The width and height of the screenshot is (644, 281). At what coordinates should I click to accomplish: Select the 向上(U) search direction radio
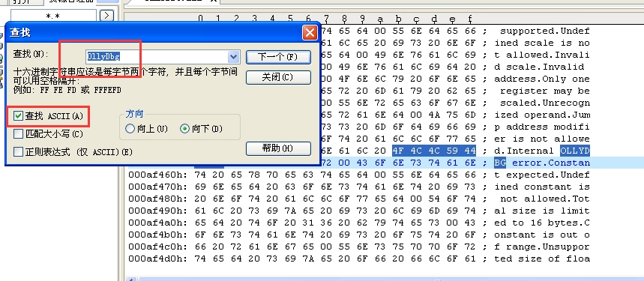pyautogui.click(x=130, y=129)
